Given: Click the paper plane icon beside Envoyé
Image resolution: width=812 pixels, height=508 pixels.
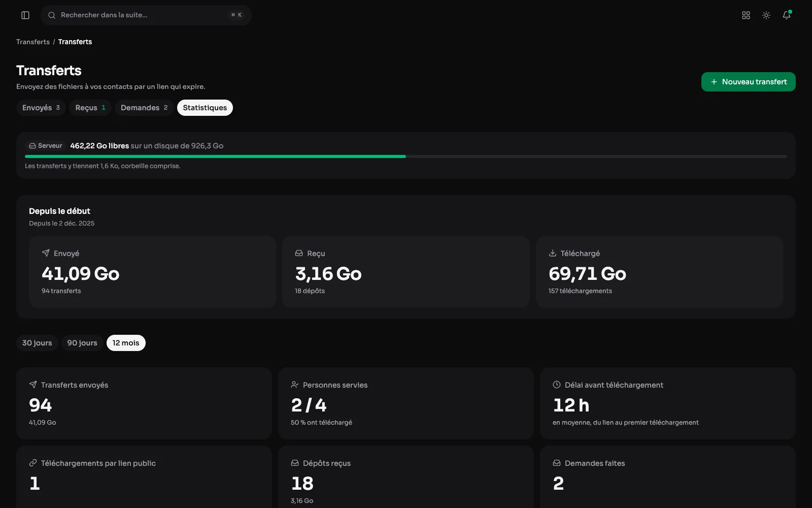Looking at the screenshot, I should 46,253.
